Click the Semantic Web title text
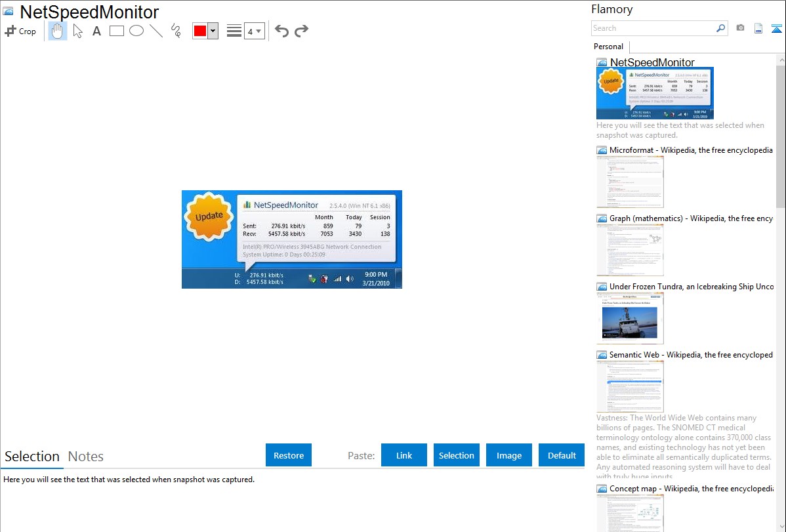Viewport: 786px width, 532px height. pyautogui.click(x=691, y=354)
